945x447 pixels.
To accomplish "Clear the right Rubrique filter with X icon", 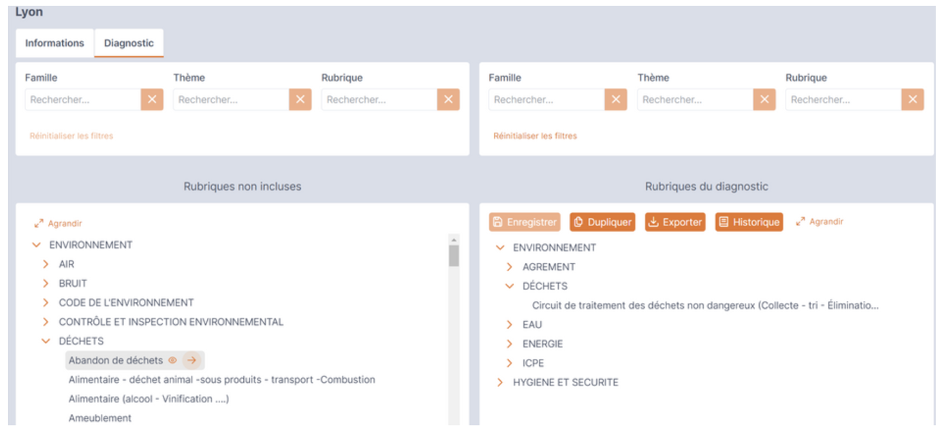I will pyautogui.click(x=912, y=100).
